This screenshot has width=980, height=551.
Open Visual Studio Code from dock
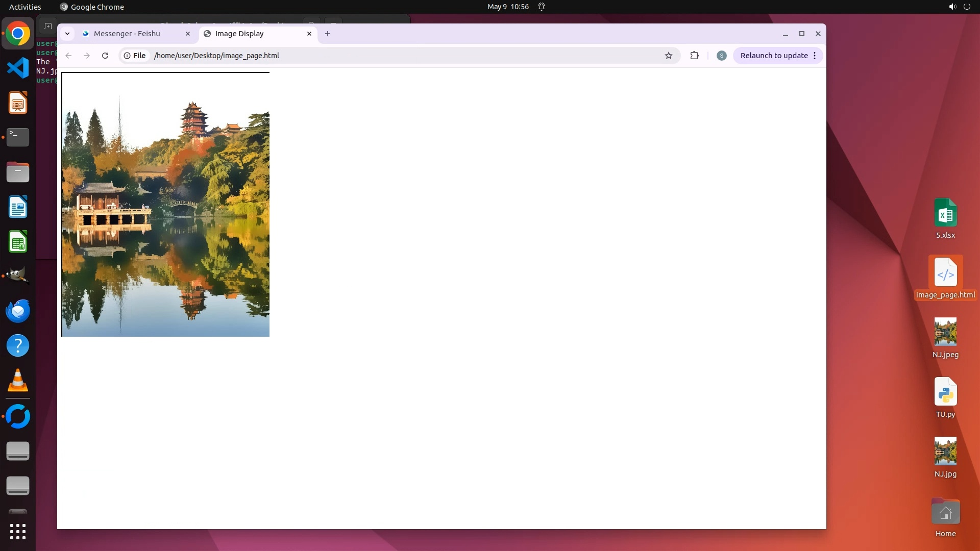[18, 68]
